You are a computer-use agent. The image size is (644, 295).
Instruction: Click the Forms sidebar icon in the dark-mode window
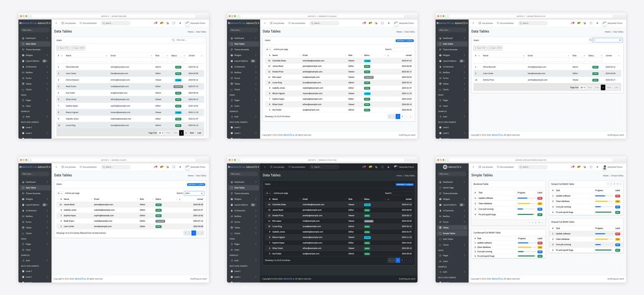[x=232, y=222]
